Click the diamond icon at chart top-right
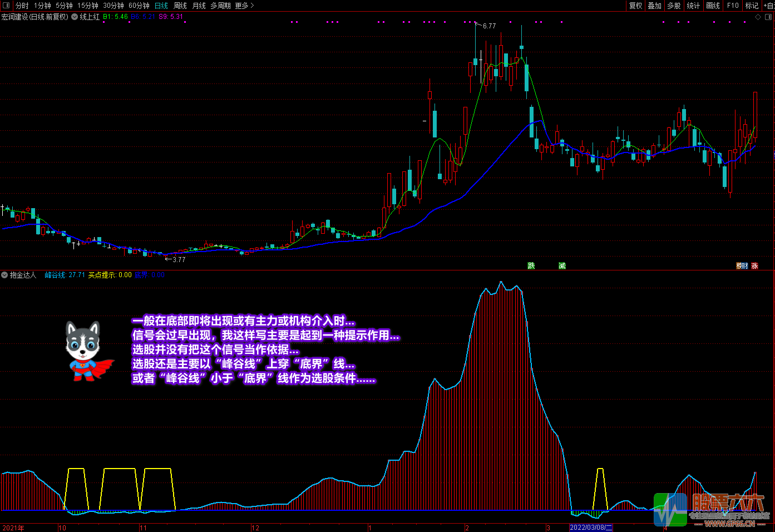Image resolution: width=775 pixels, height=532 pixels. (x=758, y=17)
